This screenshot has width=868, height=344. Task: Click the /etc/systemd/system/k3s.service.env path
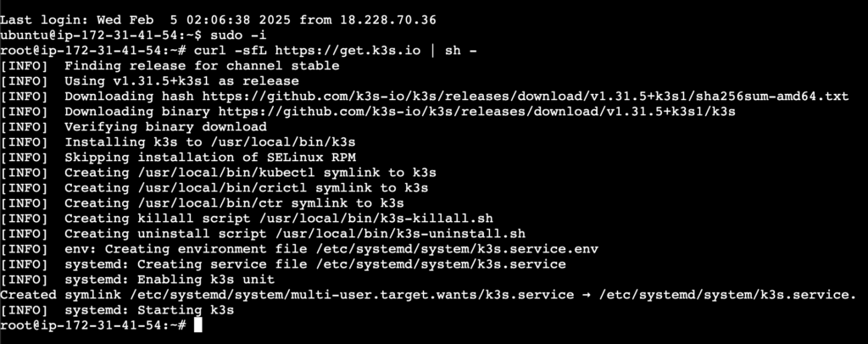coord(457,249)
